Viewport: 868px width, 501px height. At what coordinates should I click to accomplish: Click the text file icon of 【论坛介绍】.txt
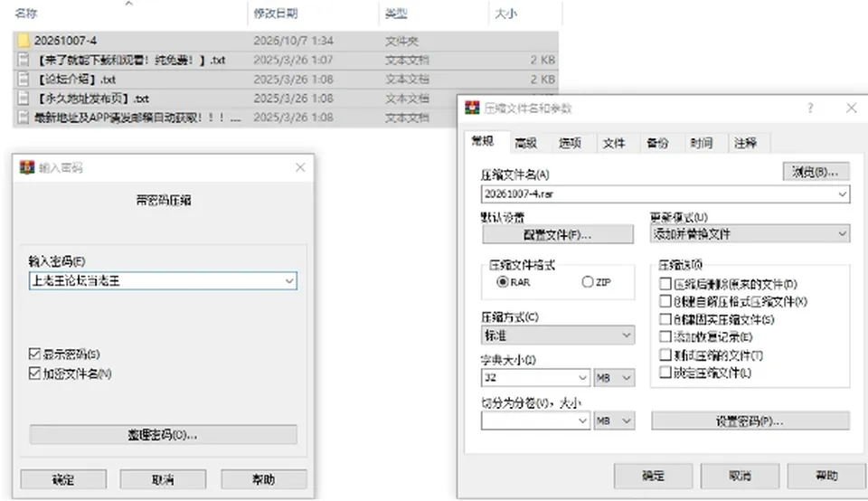24,80
